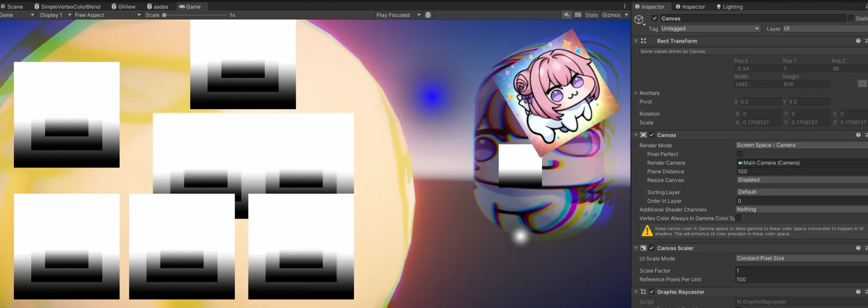The image size is (868, 308).
Task: Toggle the Gizmos button
Action: tap(611, 15)
